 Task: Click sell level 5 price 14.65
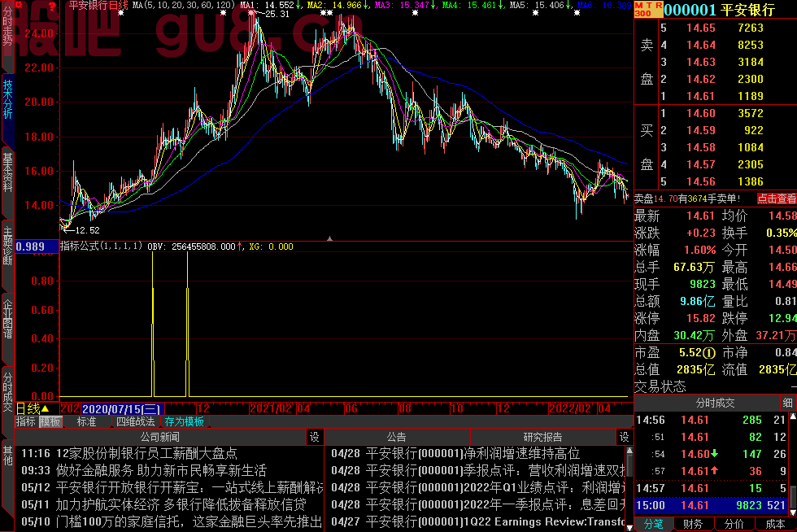[x=701, y=28]
